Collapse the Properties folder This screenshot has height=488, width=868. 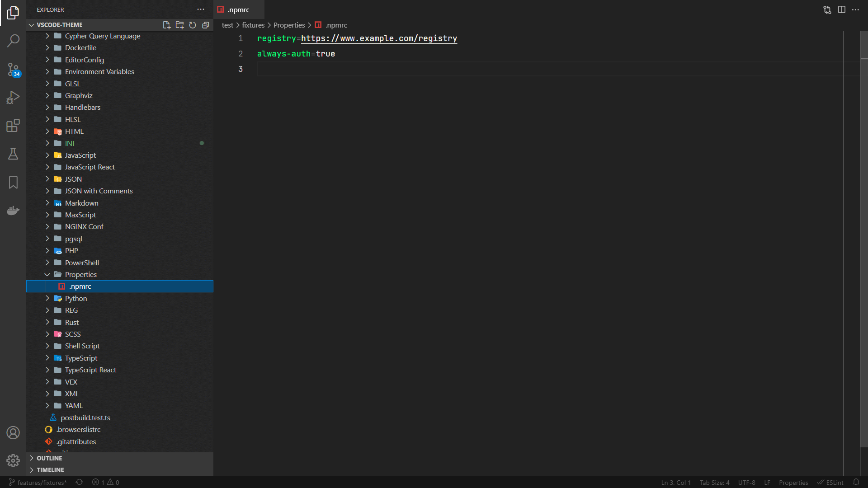point(47,275)
